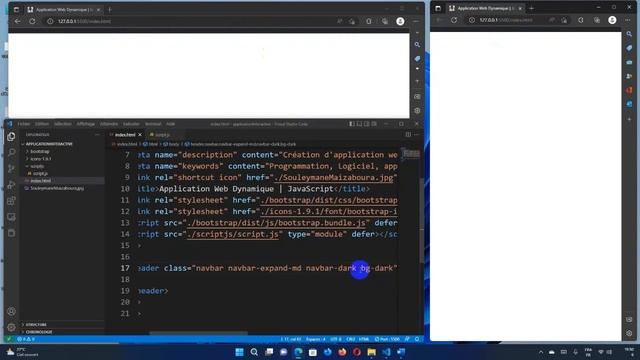Open taskbar Search
The height and width of the screenshot is (360, 640).
click(254, 352)
